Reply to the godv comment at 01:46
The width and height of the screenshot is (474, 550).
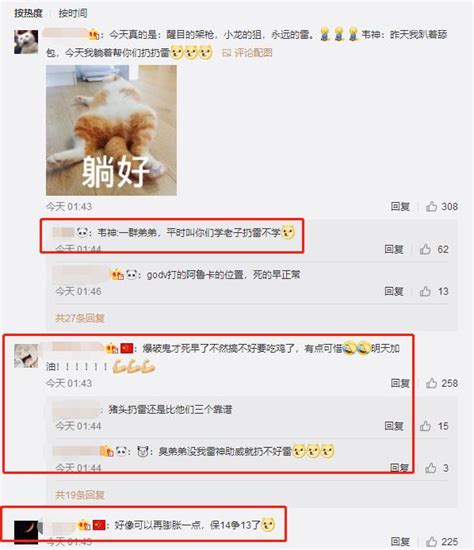pyautogui.click(x=394, y=291)
